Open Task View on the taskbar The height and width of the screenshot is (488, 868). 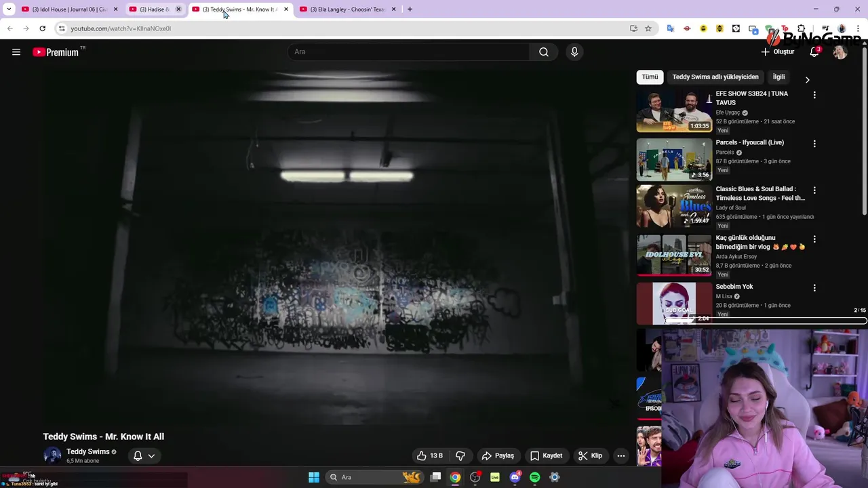click(x=436, y=477)
